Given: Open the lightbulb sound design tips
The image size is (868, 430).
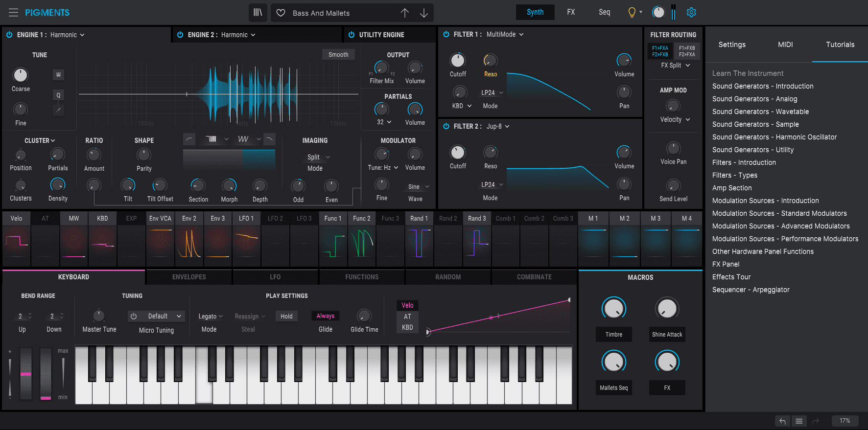Looking at the screenshot, I should pos(632,12).
